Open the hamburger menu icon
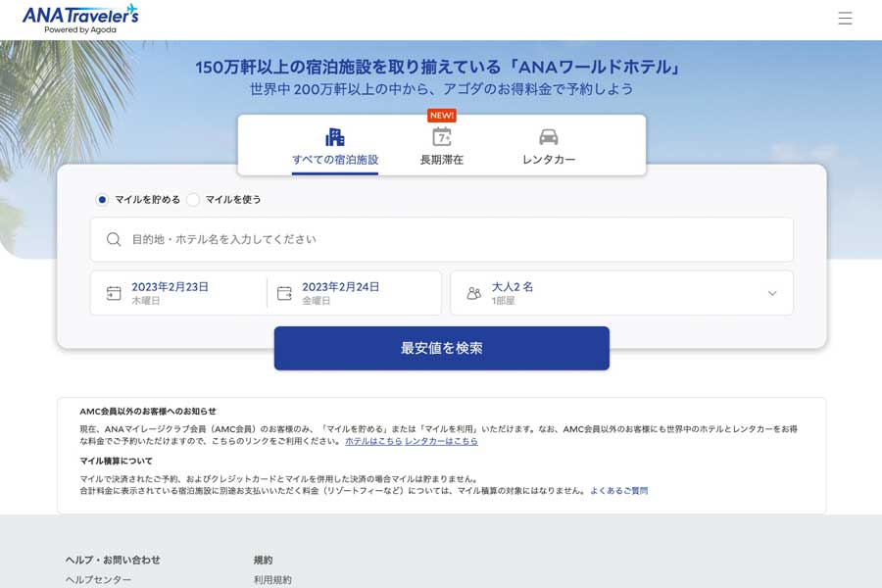The image size is (882, 588). pos(845,18)
